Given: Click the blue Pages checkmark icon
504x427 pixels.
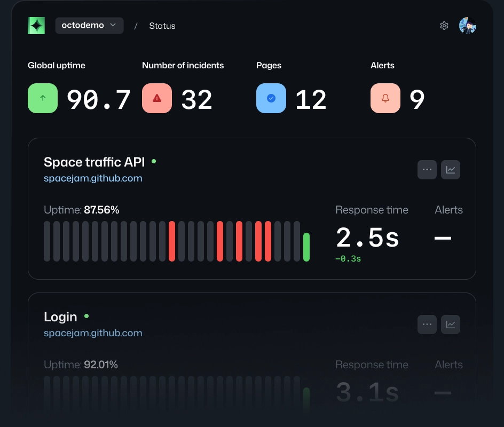Looking at the screenshot, I should [x=271, y=98].
